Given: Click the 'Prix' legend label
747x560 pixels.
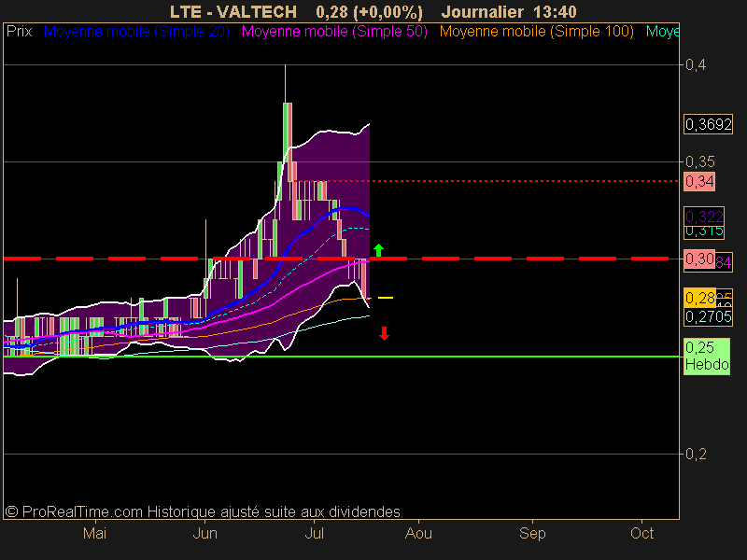Looking at the screenshot, I should [x=19, y=32].
